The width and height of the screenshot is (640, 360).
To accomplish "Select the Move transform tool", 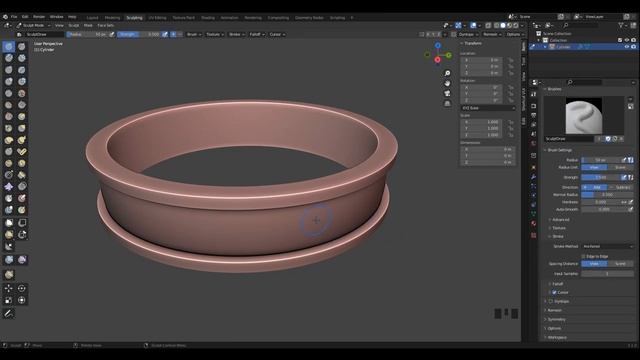I will click(x=9, y=288).
